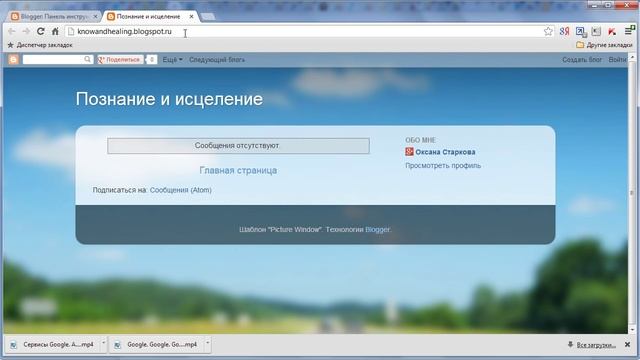This screenshot has width=640, height=360.
Task: Open options arrow for Сервисы Google download
Action: pyautogui.click(x=104, y=344)
